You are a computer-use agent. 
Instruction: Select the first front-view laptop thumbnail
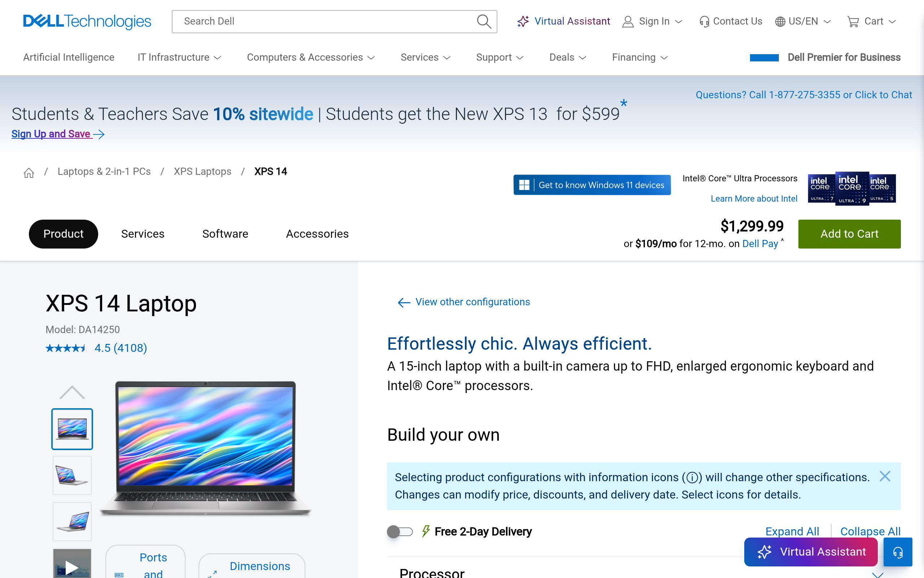pos(72,429)
